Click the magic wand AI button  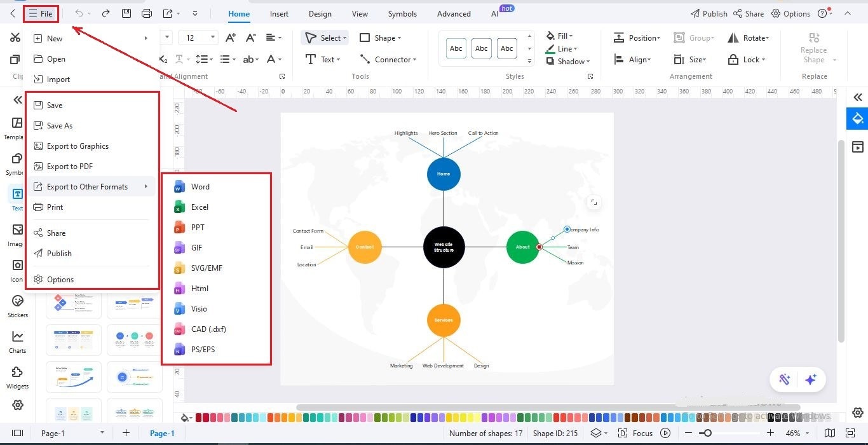785,380
